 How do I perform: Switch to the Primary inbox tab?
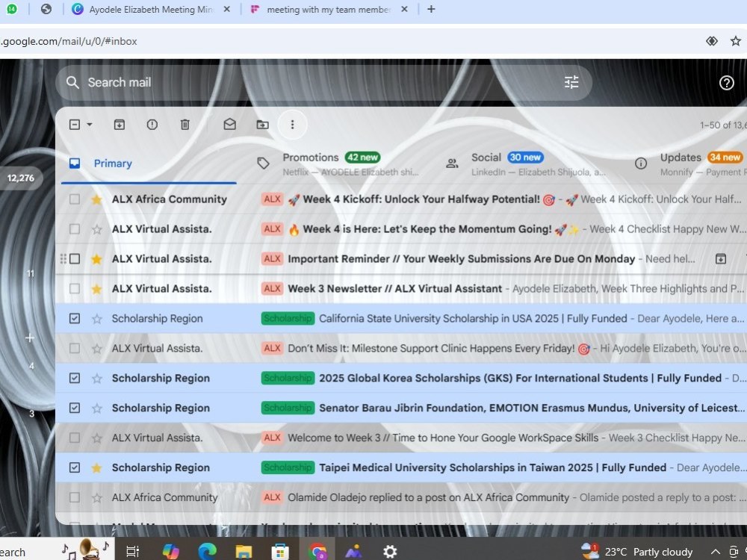pyautogui.click(x=149, y=164)
